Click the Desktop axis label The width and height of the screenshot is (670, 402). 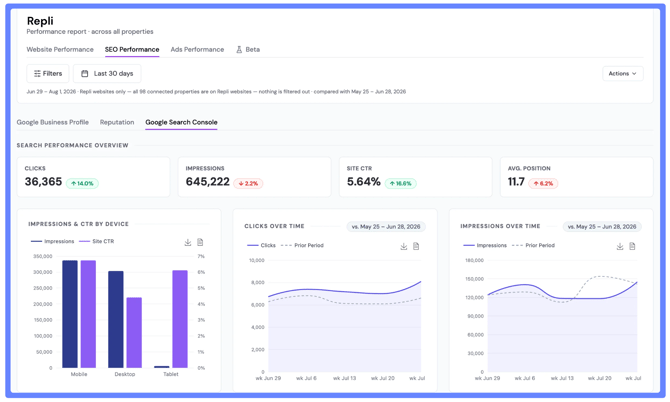click(125, 374)
